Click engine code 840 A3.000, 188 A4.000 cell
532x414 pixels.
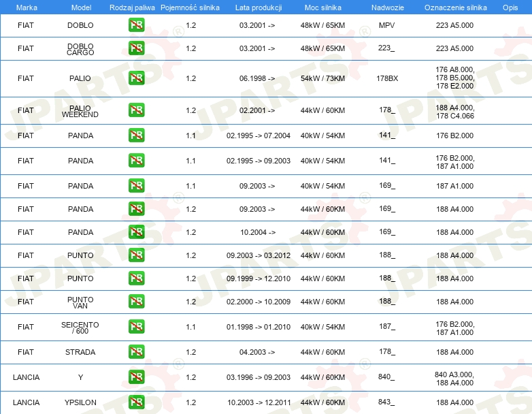[x=454, y=379]
